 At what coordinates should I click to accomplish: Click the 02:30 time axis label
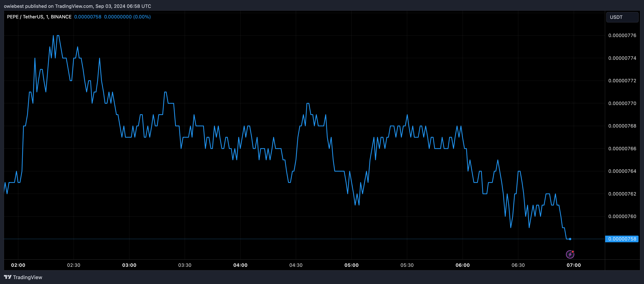(x=74, y=265)
